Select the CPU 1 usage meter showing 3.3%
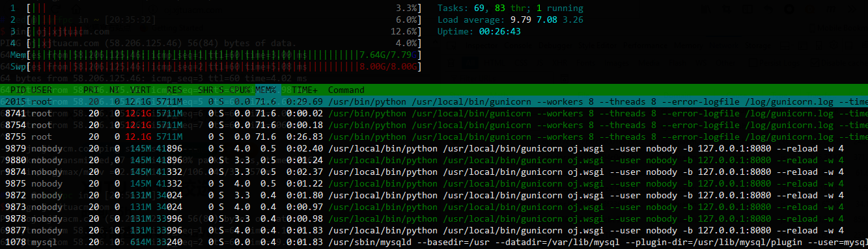Image resolution: width=868 pixels, height=249 pixels. coord(216,8)
